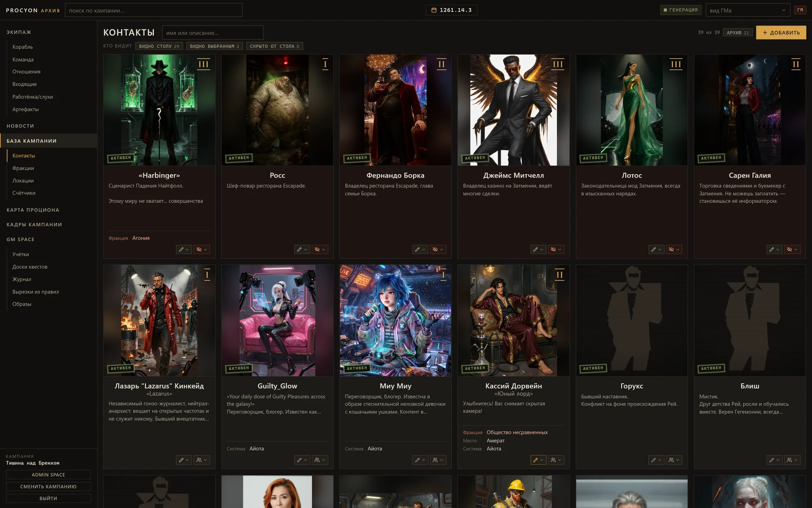The image size is (812, 508).
Task: Open highlighted edit pencil on Кассий Дорвейн card
Action: (x=538, y=460)
